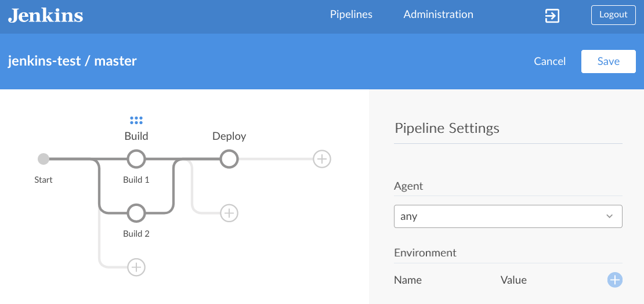644x304 pixels.
Task: Click the jenkins-test / master title
Action: click(73, 61)
